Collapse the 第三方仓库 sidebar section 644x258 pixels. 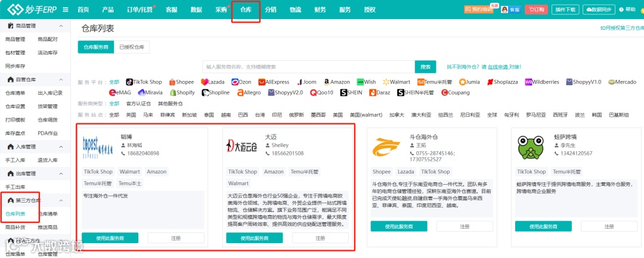point(61,201)
